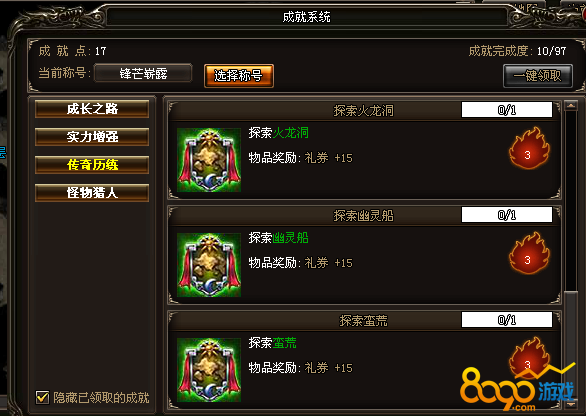Click the current title field 锋芒崭露
Image resolution: width=586 pixels, height=416 pixels.
coord(143,73)
